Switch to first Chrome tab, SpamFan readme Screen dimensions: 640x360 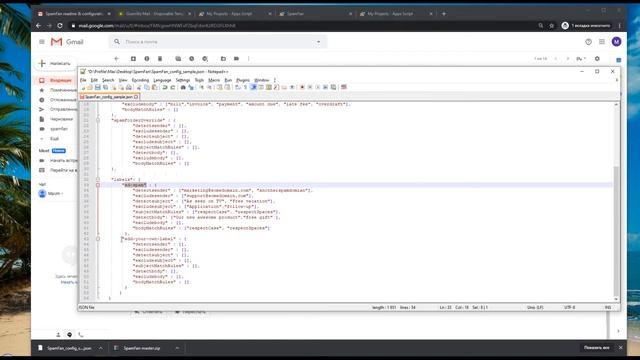coord(74,14)
